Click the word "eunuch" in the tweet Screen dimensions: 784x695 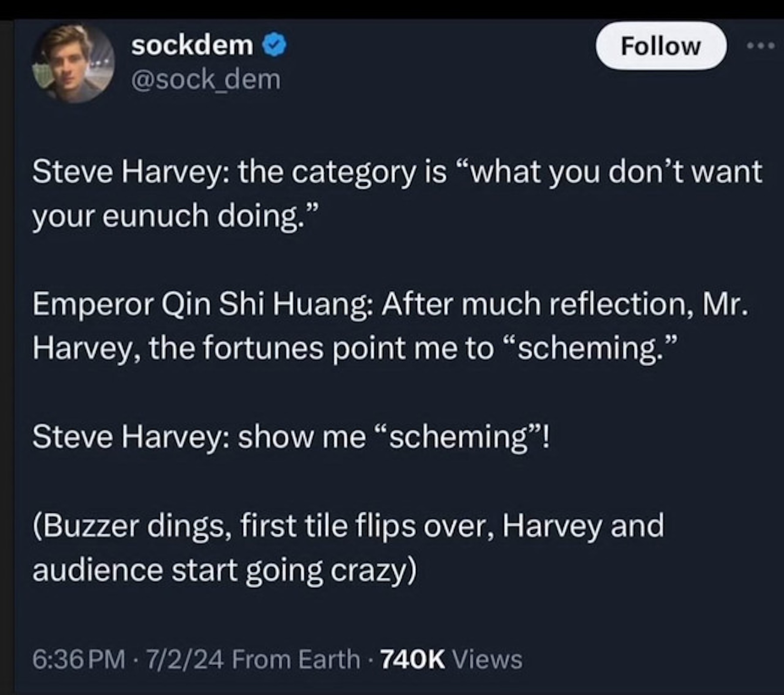[155, 216]
